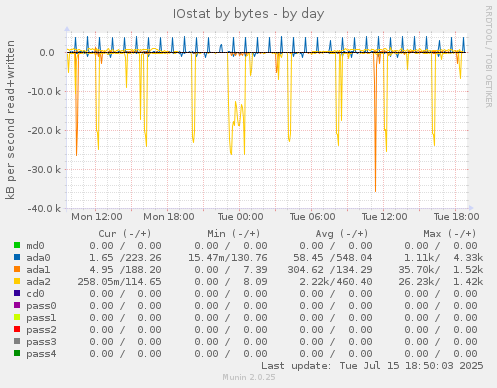Viewport: 497px width, 388px height.
Task: Click the Tue 18:00 time axis label
Action: coord(456,217)
